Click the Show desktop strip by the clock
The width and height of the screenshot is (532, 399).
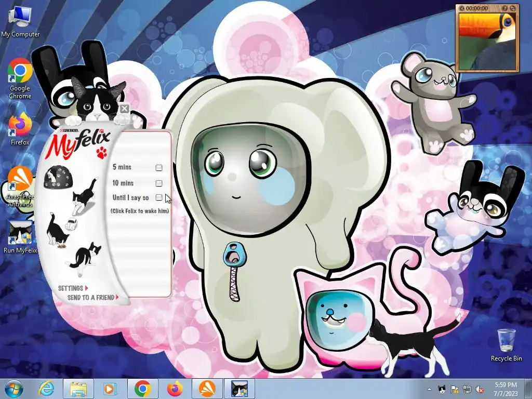click(x=528, y=389)
